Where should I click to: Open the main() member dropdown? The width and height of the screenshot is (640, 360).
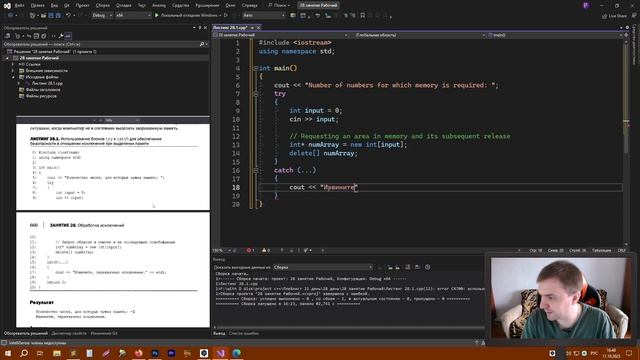pos(555,36)
